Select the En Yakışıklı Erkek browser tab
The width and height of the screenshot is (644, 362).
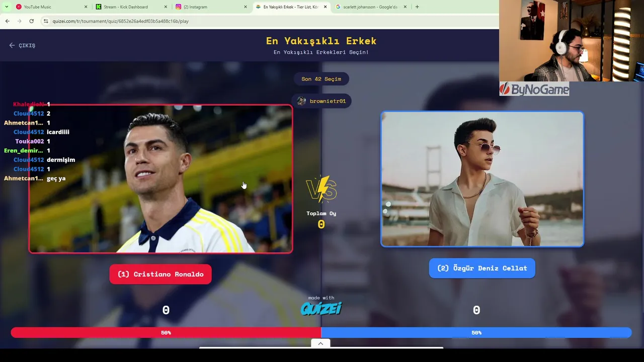291,7
